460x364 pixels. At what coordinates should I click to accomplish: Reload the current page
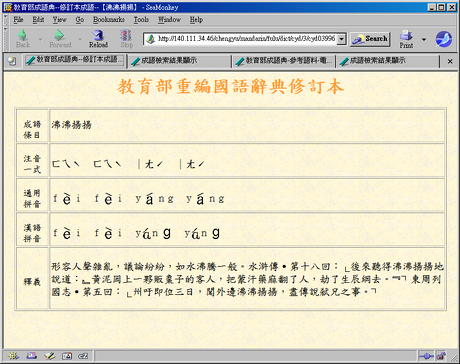[x=98, y=39]
